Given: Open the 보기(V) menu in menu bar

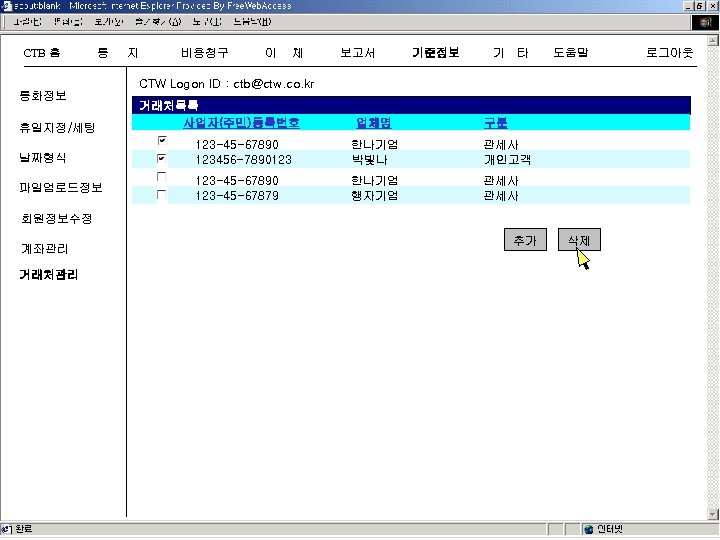Looking at the screenshot, I should pyautogui.click(x=109, y=22).
